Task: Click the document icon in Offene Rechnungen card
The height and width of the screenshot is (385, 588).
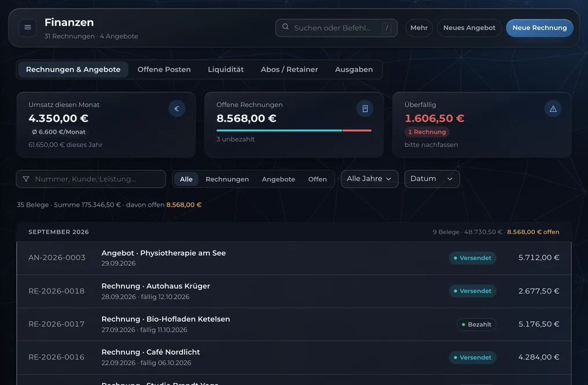Action: click(x=365, y=109)
